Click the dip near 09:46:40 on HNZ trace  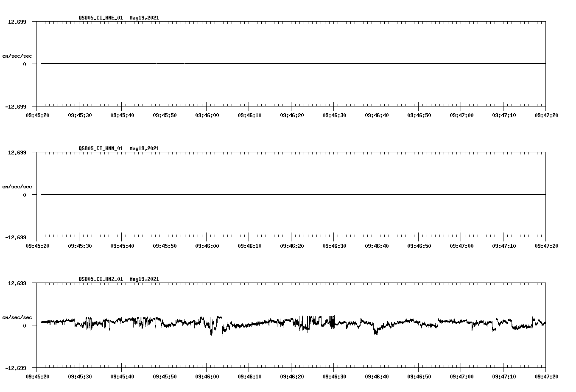point(375,333)
